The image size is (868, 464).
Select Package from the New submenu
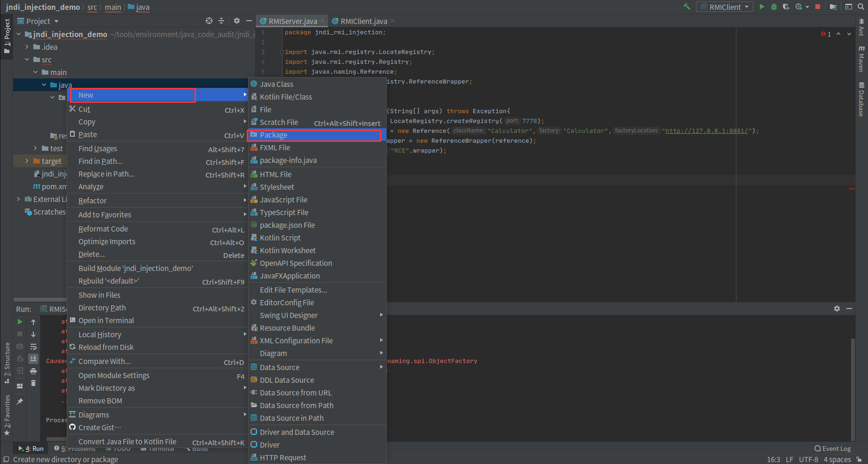pos(317,135)
